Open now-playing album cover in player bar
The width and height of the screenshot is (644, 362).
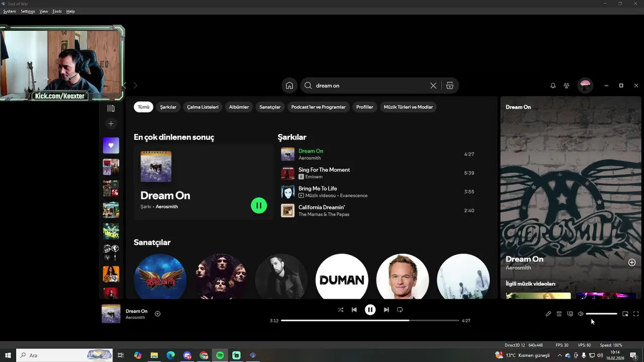[111, 314]
